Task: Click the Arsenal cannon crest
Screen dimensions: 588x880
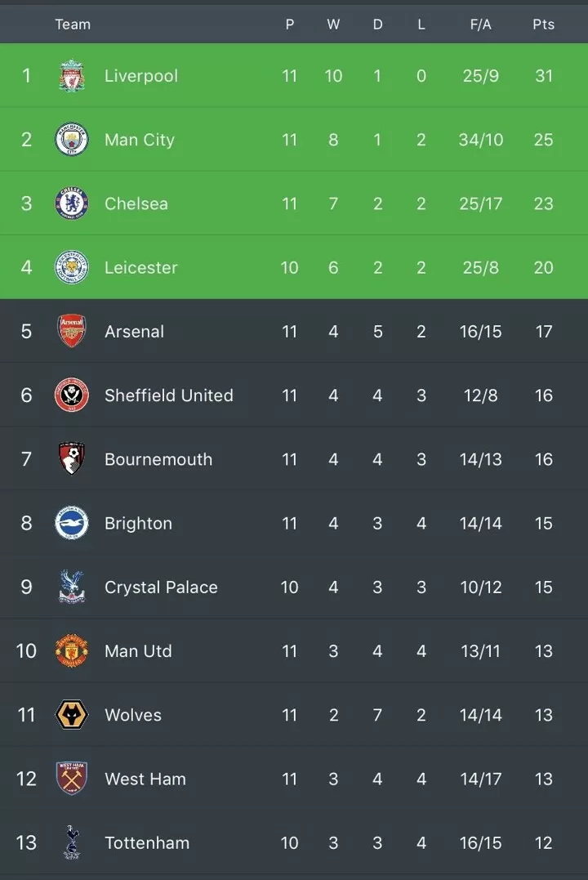Action: pos(72,331)
